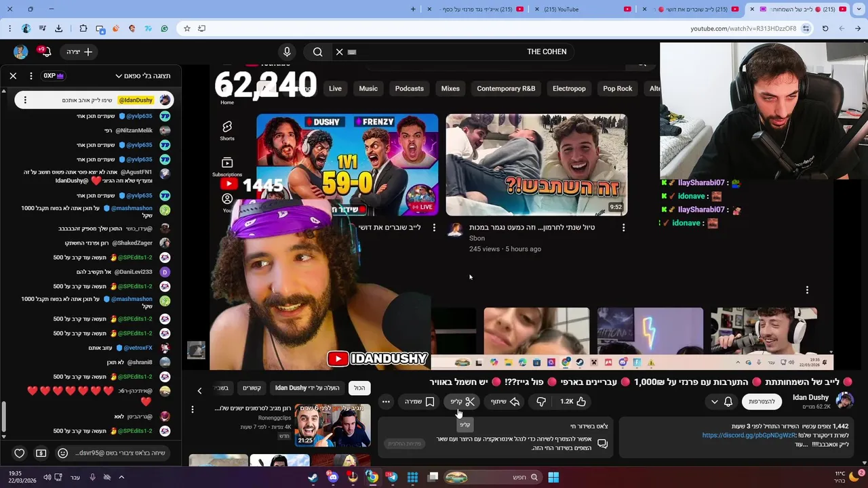Click the site info icon in address bar

806,28
